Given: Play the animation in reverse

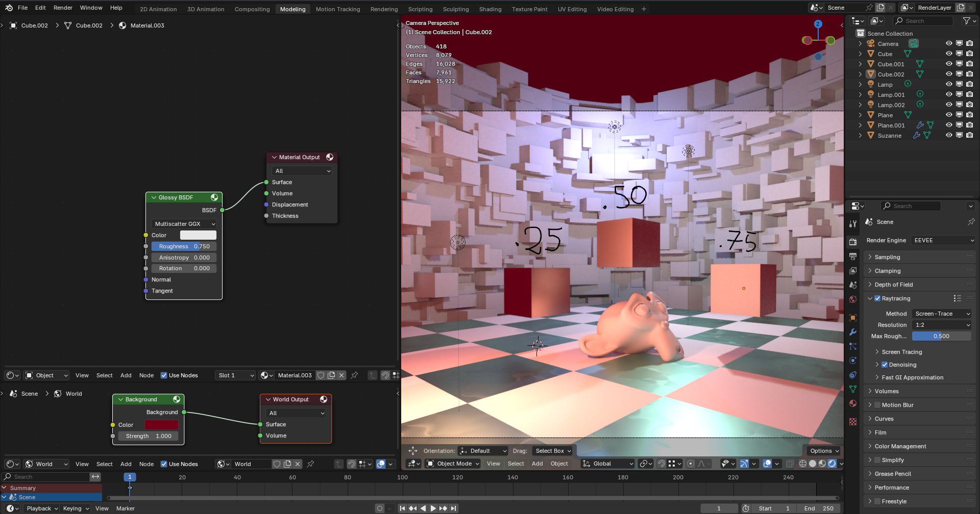Looking at the screenshot, I should [423, 508].
